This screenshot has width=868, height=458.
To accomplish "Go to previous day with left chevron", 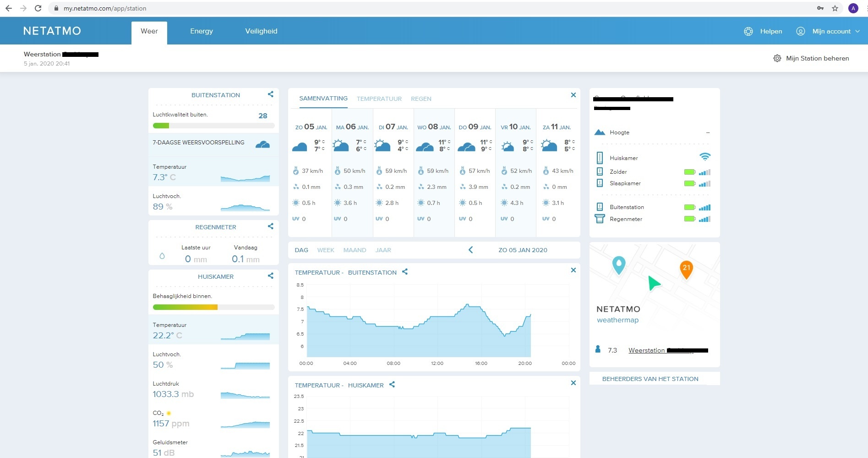I will (x=470, y=250).
